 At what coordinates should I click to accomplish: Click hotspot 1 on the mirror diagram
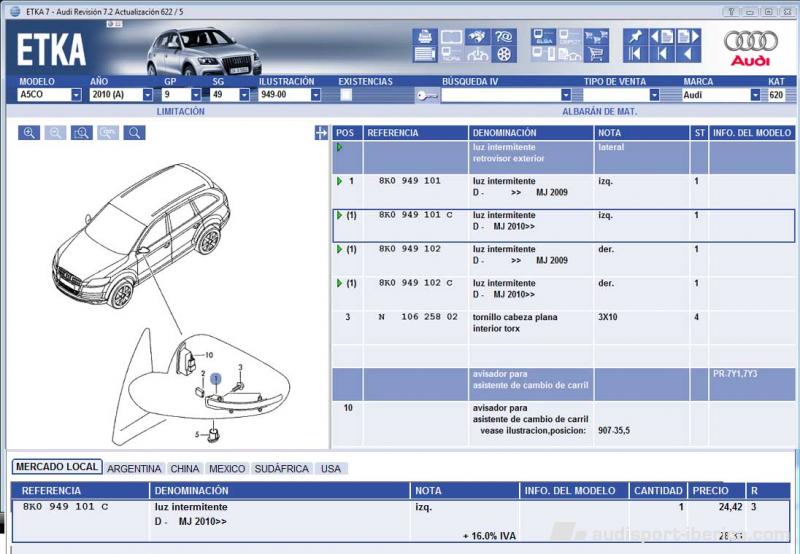pos(216,379)
